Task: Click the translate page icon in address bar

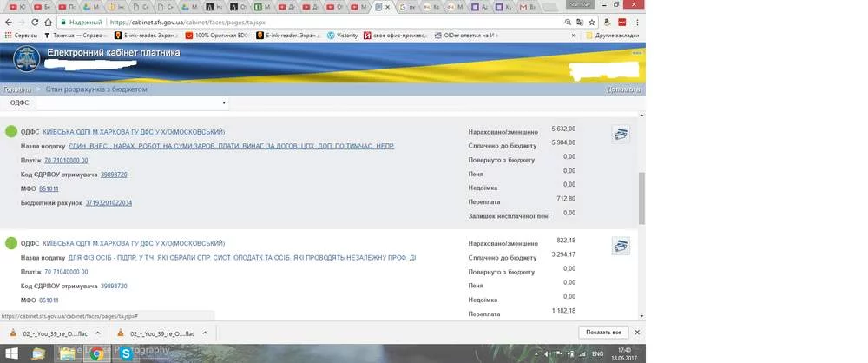Action: point(580,23)
